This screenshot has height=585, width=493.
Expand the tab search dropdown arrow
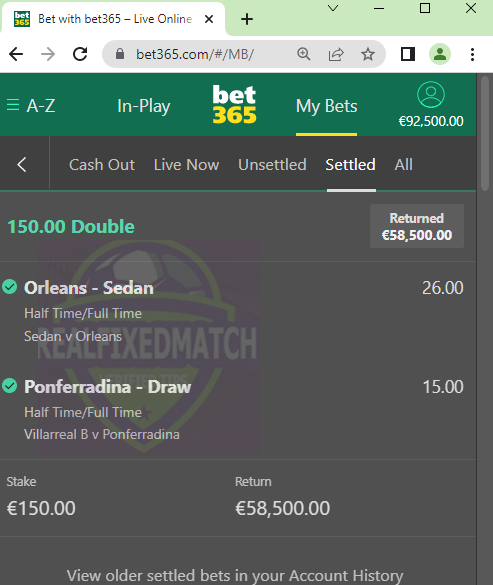(333, 8)
